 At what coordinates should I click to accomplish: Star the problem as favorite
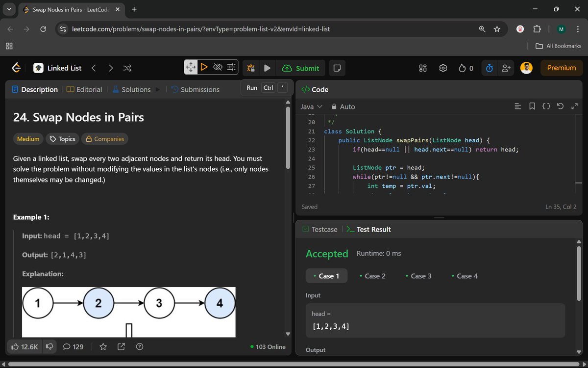[103, 346]
